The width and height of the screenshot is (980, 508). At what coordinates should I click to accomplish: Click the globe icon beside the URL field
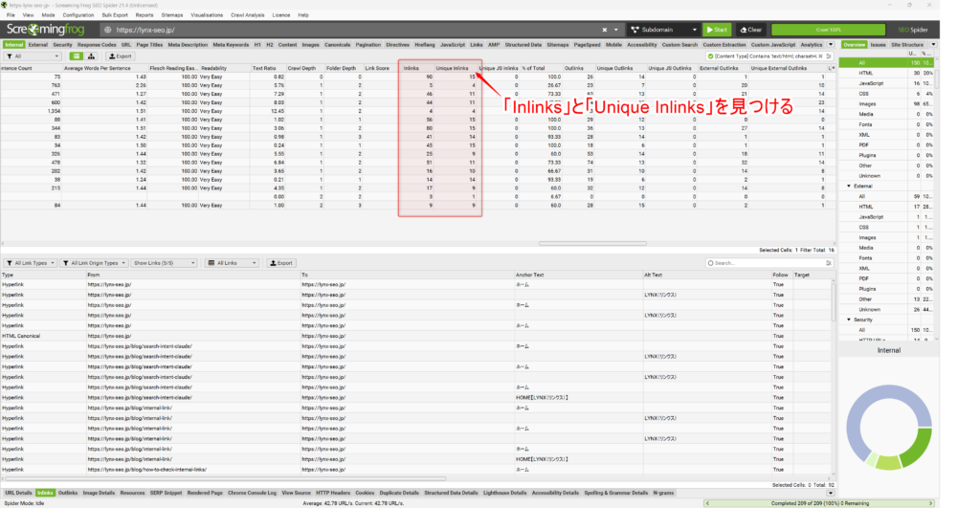pos(106,30)
